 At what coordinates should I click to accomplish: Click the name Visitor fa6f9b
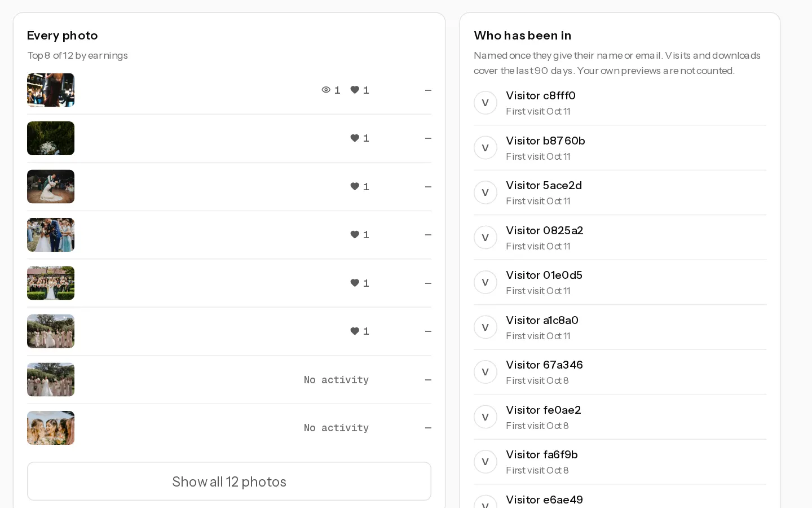[541, 454]
